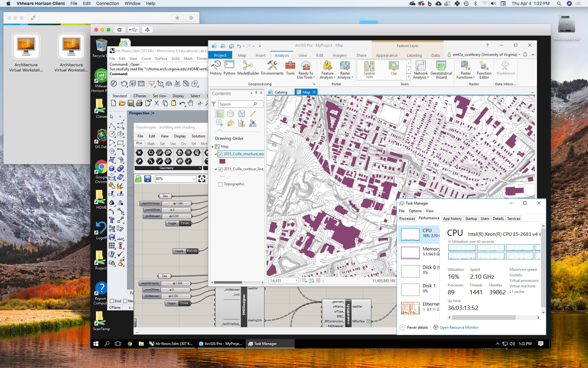
Task: Open the History geoprocessing pane in ArcGIS
Action: tap(216, 69)
